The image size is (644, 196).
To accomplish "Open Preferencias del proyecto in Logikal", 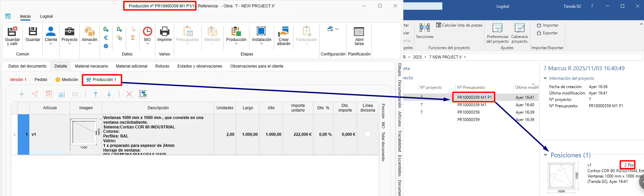I will click(x=497, y=28).
